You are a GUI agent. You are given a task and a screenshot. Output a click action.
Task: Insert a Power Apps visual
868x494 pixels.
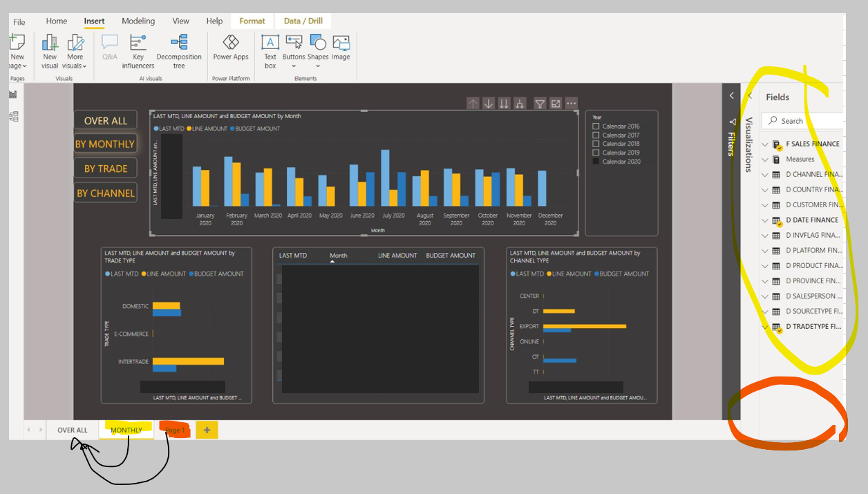(x=231, y=48)
